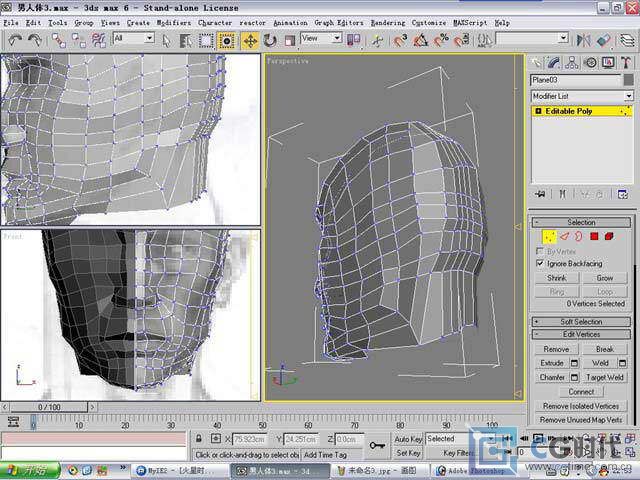
Task: Switch to the Motion command panel tab
Action: tap(590, 62)
